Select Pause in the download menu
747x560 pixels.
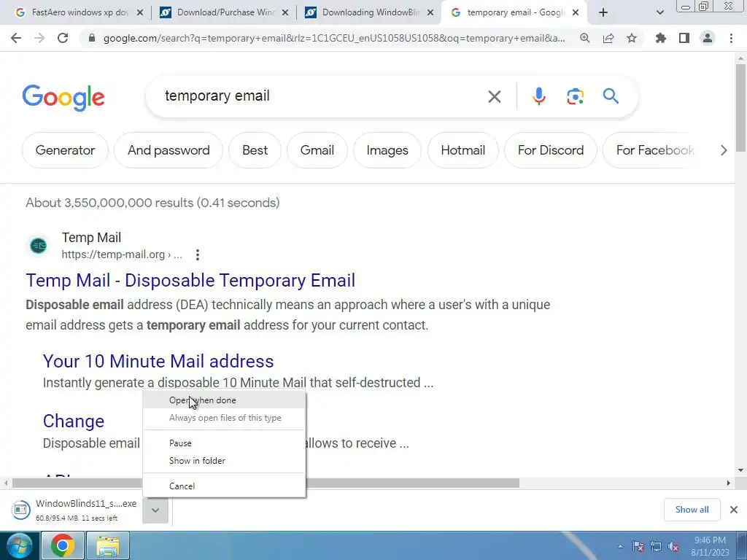(224, 443)
